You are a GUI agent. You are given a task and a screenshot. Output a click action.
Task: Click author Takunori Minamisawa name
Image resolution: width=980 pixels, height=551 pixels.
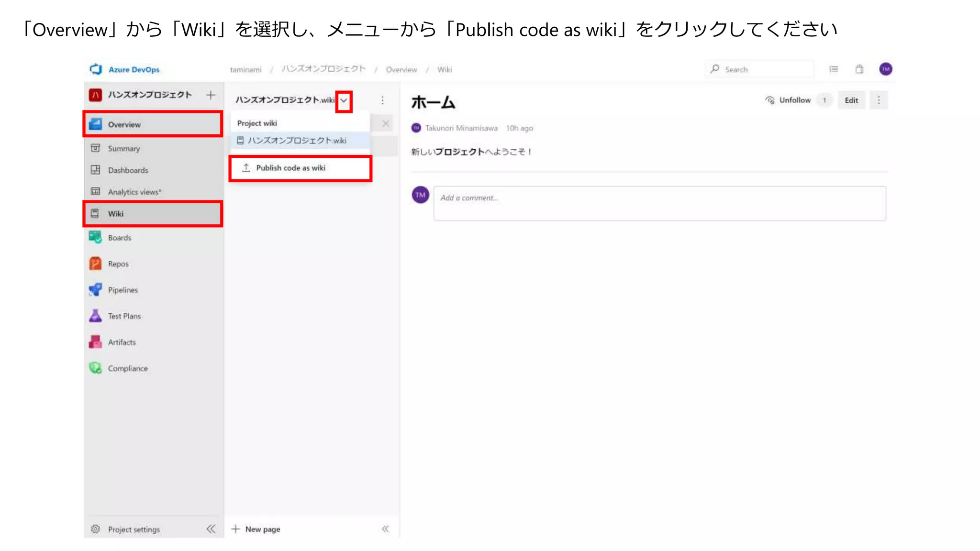tap(461, 128)
